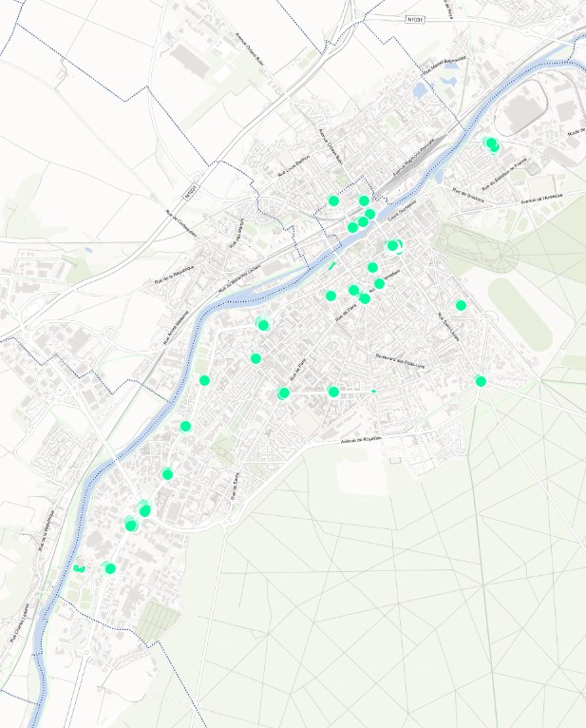Click the small blue pond north of the river

[x=420, y=90]
